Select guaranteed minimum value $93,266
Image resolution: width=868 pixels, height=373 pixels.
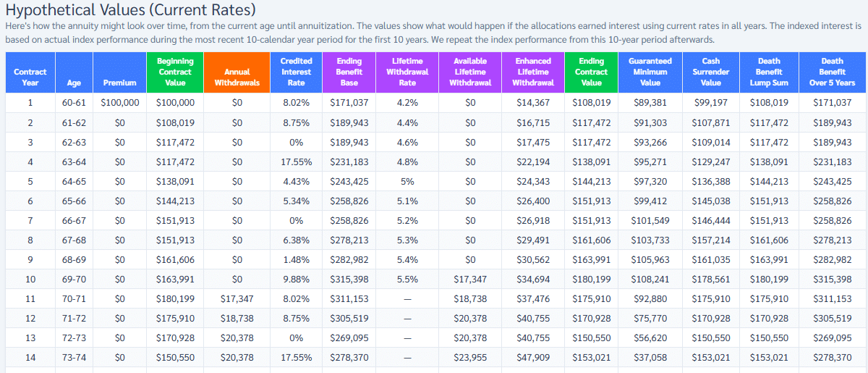point(650,143)
